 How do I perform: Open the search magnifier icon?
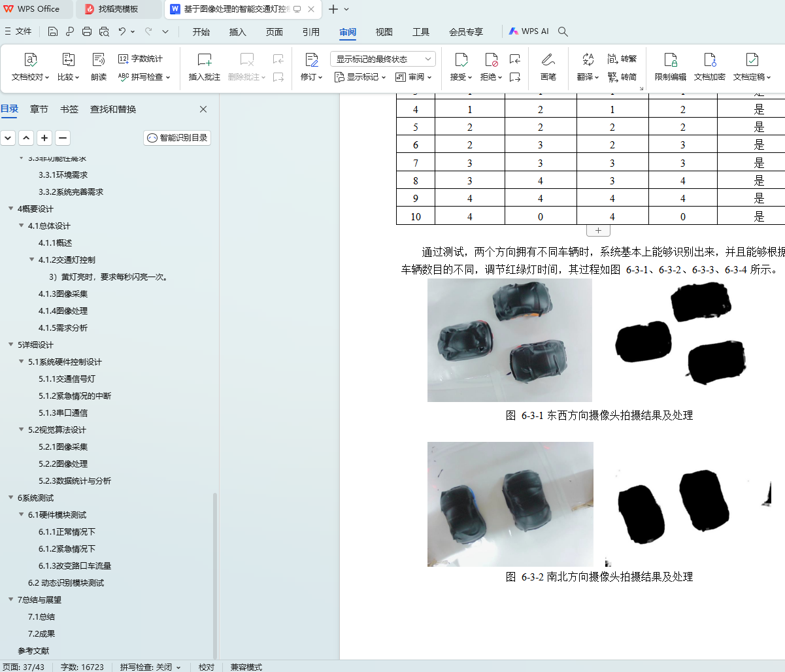[x=563, y=31]
